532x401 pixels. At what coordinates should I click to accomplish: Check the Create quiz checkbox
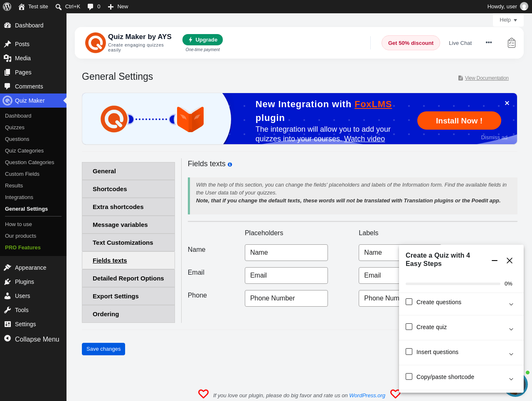pos(409,327)
